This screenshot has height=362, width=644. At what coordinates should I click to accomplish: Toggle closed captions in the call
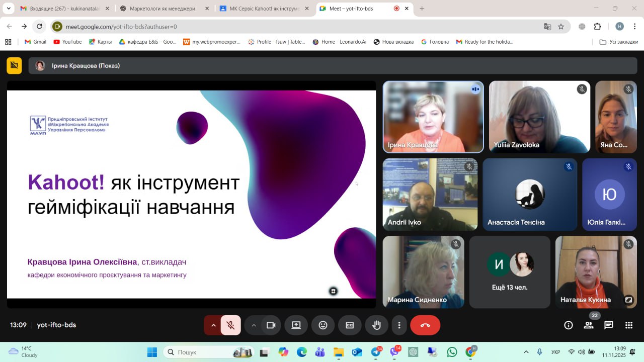(x=350, y=325)
